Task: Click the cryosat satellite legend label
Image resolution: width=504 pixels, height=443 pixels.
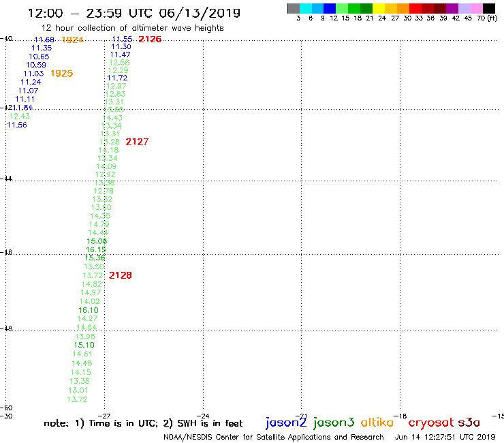Action: (430, 423)
